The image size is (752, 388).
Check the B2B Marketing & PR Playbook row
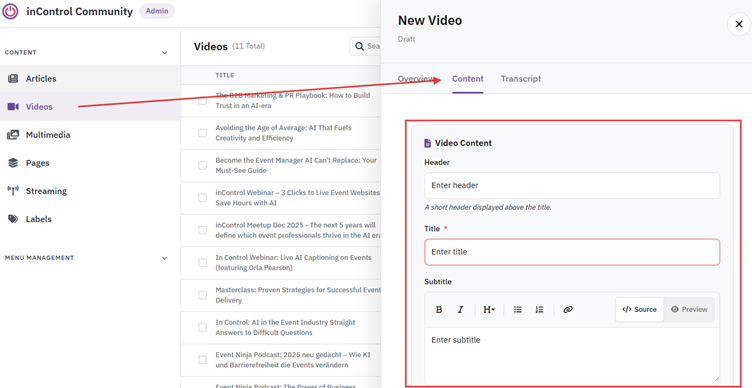[x=202, y=101]
